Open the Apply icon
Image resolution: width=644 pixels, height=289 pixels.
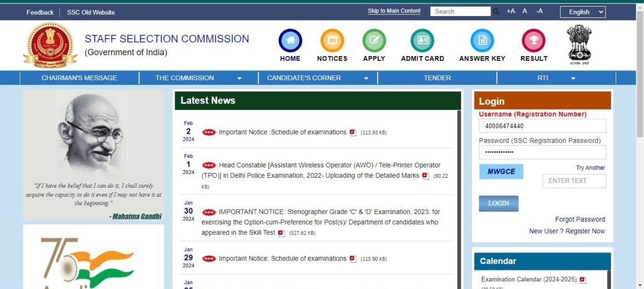pyautogui.click(x=374, y=41)
